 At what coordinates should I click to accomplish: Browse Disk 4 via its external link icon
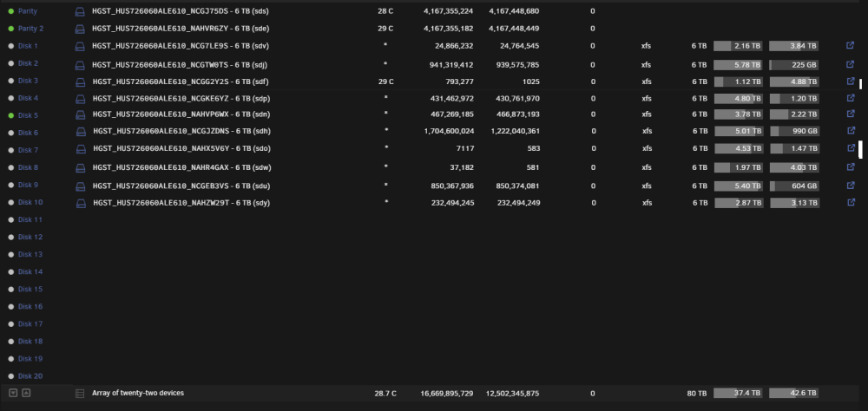[x=851, y=98]
